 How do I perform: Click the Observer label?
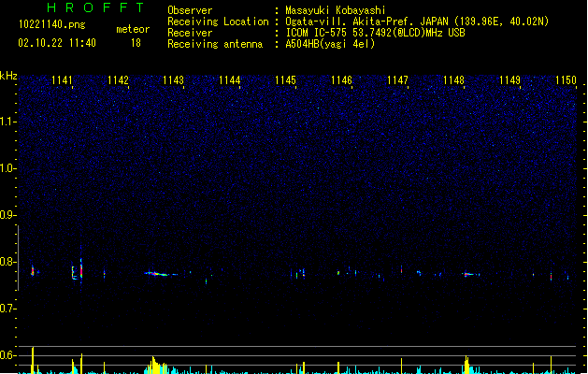tap(190, 10)
